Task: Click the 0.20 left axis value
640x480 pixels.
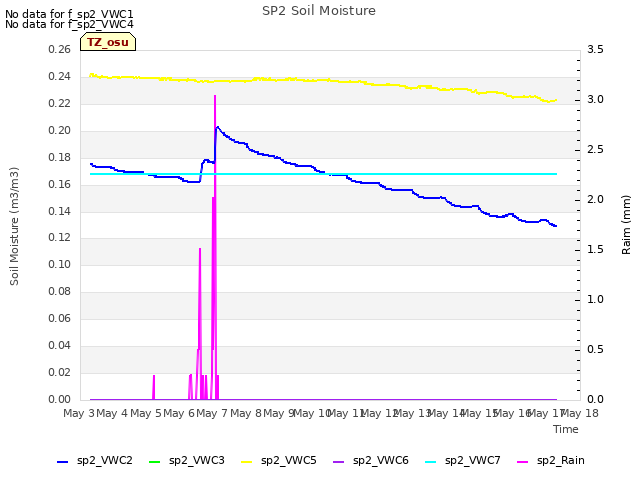Action: (59, 130)
